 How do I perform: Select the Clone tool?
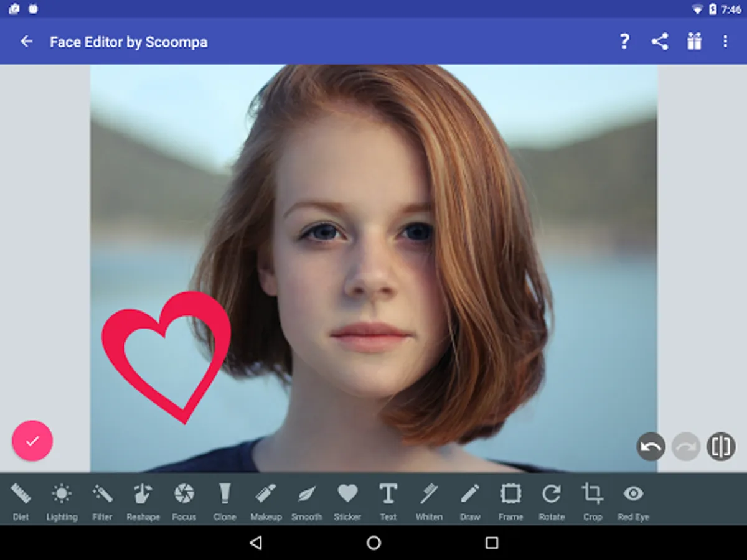pos(225,501)
